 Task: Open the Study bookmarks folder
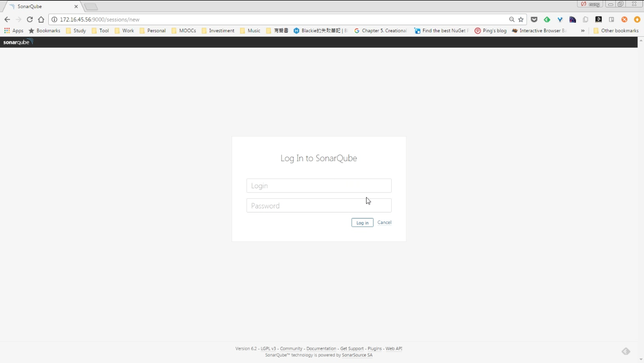click(x=76, y=31)
